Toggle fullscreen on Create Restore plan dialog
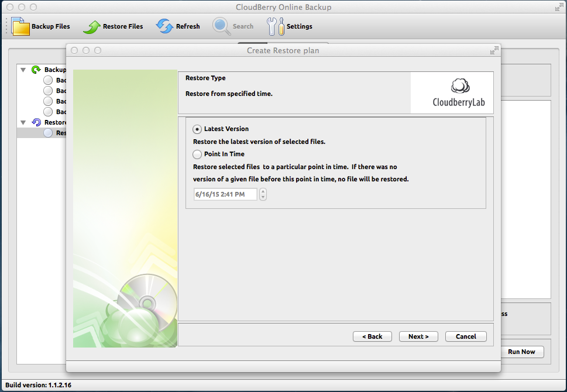 click(494, 51)
